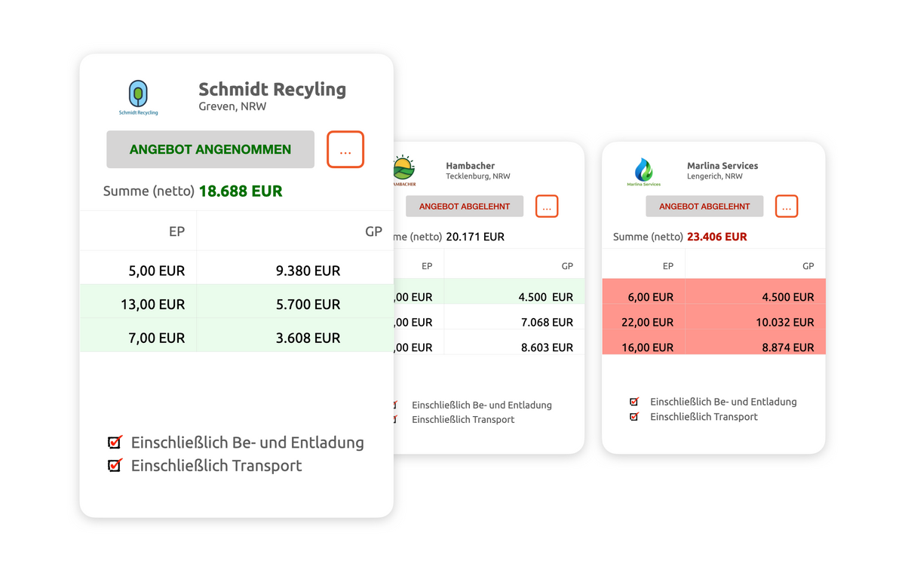The height and width of the screenshot is (588, 905).
Task: Click the red 10.032 EUR cell in Marlina table
Action: click(x=787, y=322)
